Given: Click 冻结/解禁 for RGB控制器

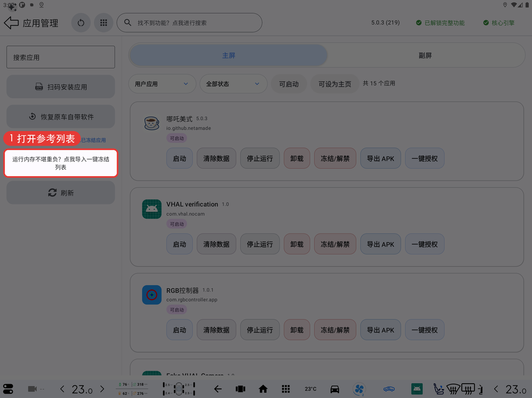Looking at the screenshot, I should pos(335,330).
